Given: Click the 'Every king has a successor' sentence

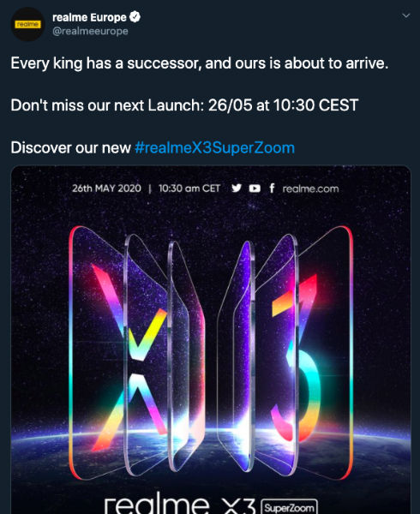Looking at the screenshot, I should point(199,63).
